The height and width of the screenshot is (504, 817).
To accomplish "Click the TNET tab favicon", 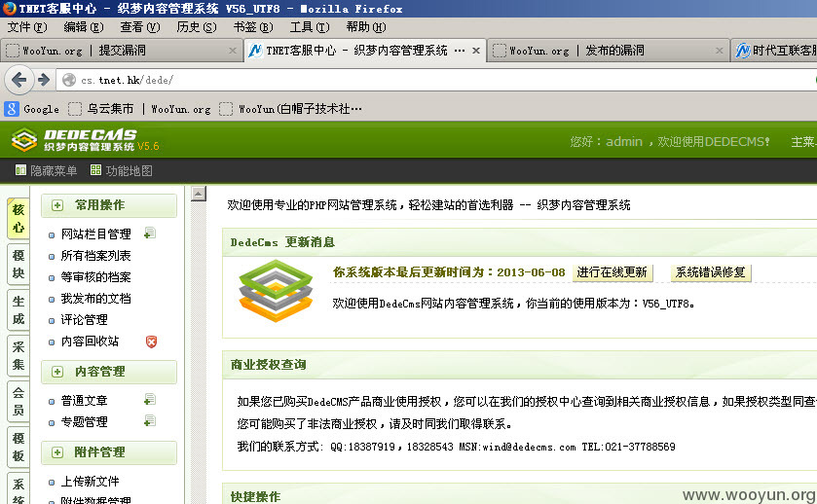I will (x=255, y=51).
